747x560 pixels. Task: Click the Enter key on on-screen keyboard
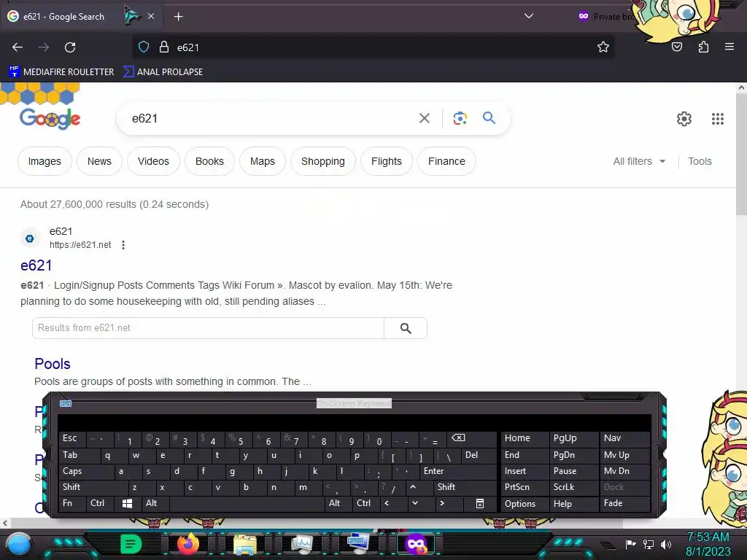click(458, 471)
